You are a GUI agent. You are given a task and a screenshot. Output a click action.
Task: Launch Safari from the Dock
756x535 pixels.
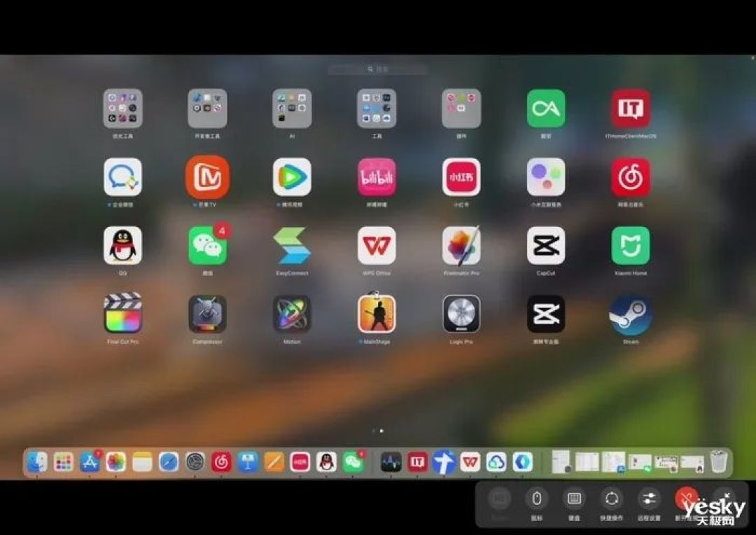(x=169, y=462)
